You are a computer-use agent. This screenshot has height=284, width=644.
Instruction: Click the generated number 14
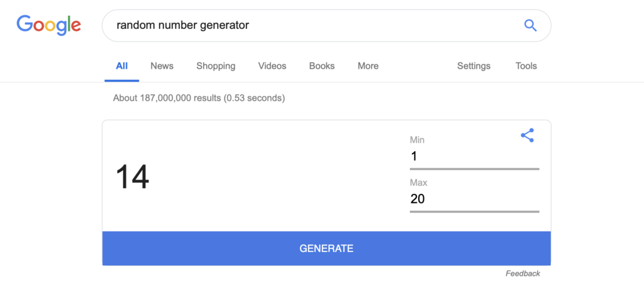[x=132, y=177]
